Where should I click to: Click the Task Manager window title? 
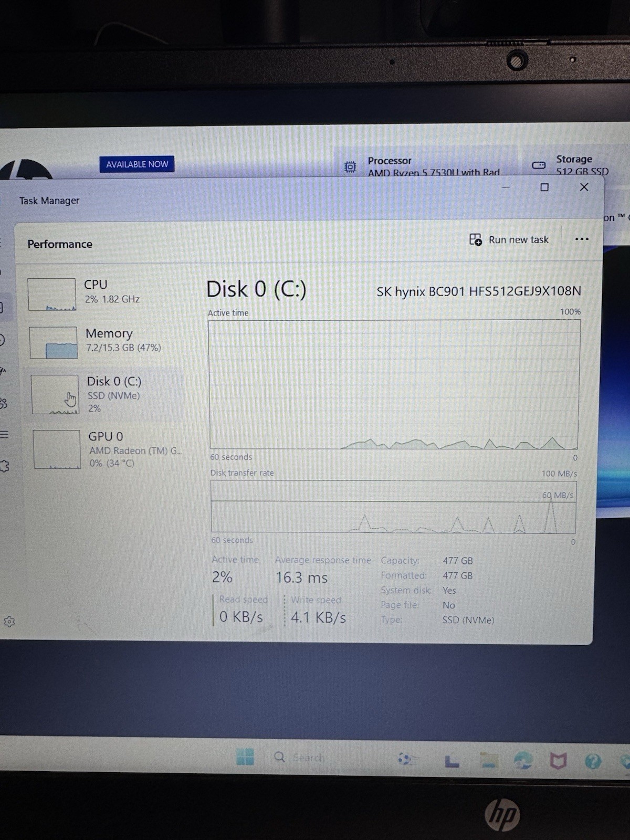[x=49, y=201]
